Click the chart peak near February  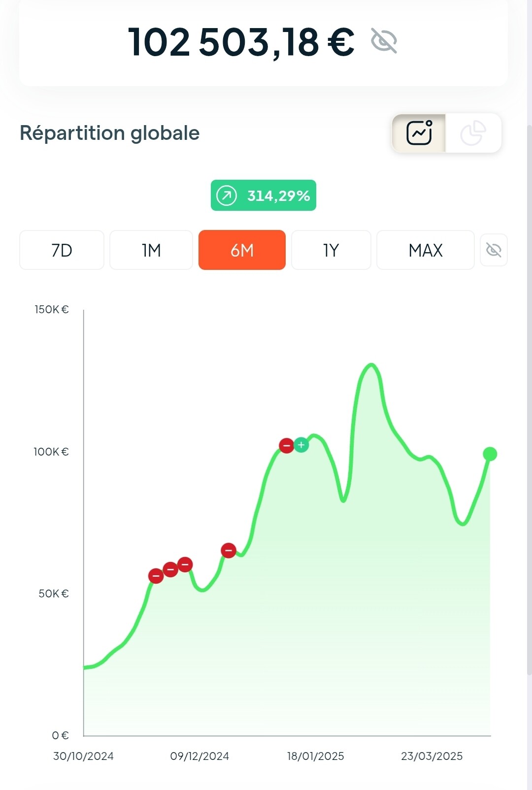371,365
